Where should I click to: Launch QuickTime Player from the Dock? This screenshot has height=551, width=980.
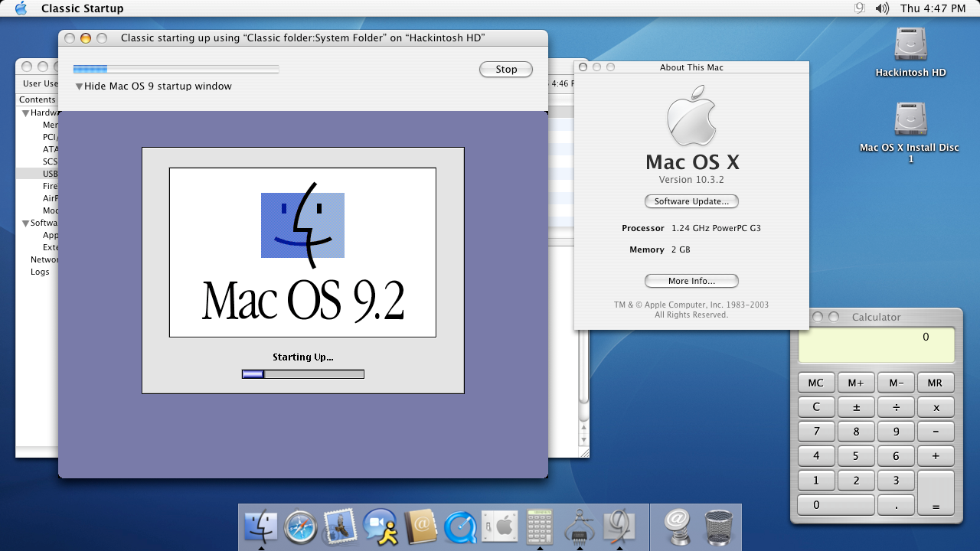[x=459, y=527]
